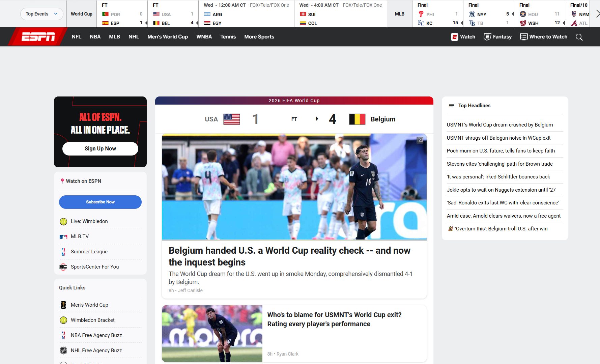Screen dimensions: 600x364
Task: Click the NHL Free Agency Buzz icon
Action: click(x=63, y=351)
